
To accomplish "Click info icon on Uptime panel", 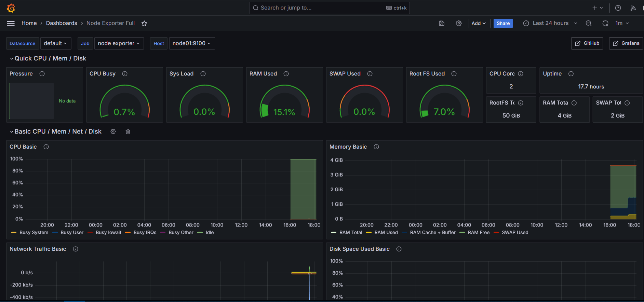I will click(x=571, y=74).
